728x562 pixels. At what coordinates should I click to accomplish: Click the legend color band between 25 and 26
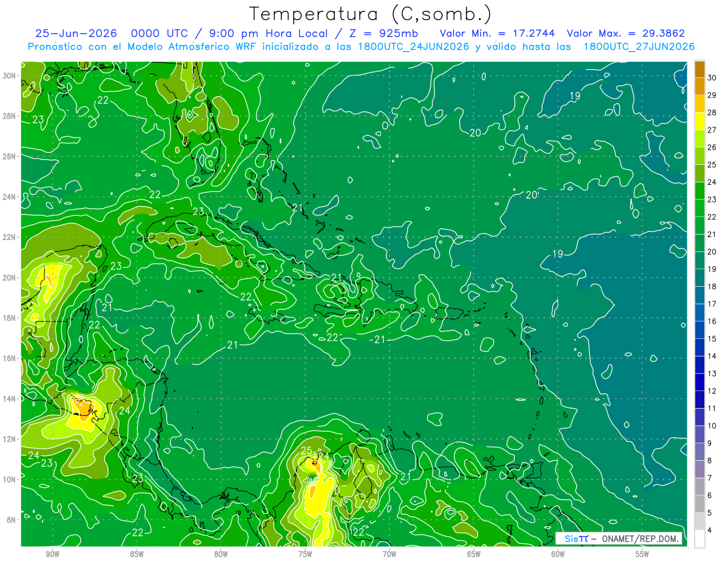[699, 156]
